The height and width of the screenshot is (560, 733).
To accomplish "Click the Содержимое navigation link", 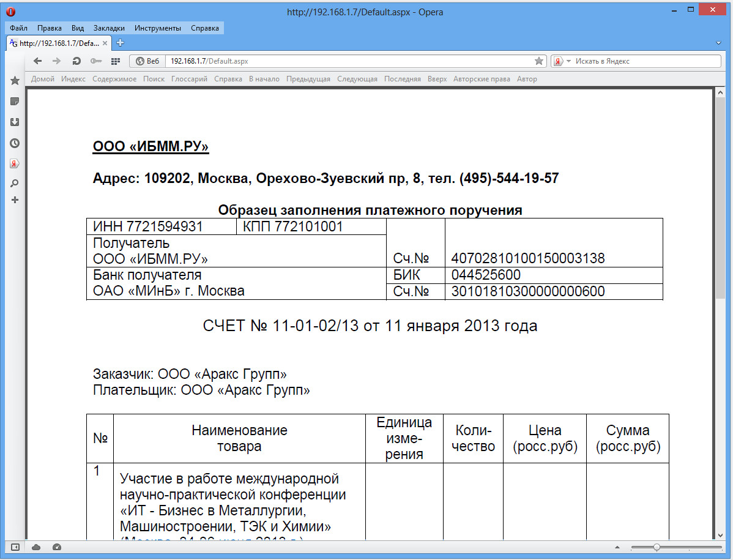I will [x=114, y=79].
